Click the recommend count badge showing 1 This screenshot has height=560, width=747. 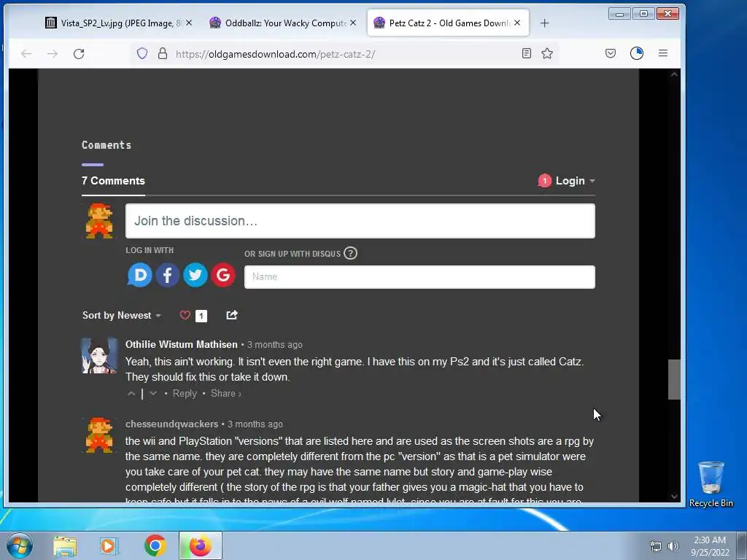pyautogui.click(x=201, y=316)
